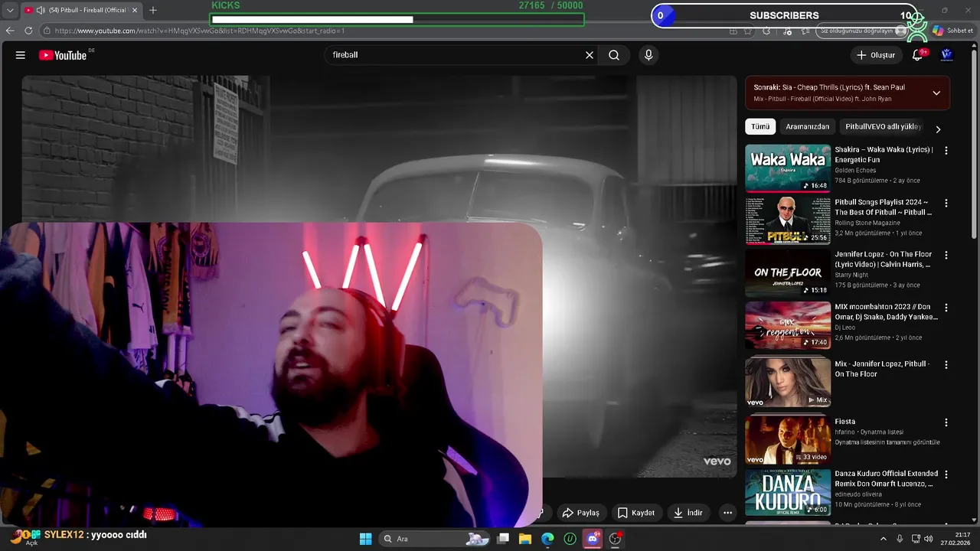Mute the tab via speaker icon

40,10
